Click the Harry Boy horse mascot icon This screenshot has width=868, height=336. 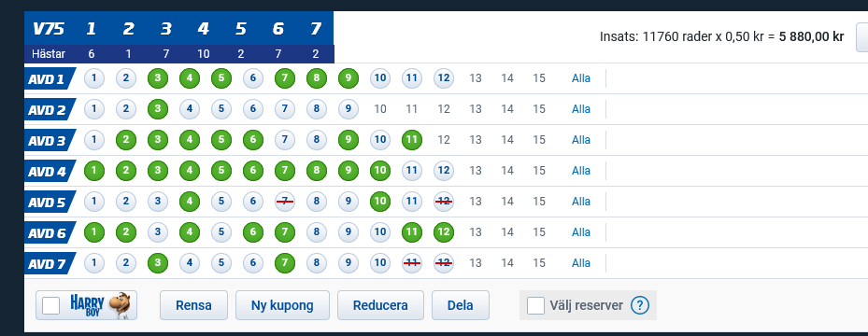pos(120,305)
